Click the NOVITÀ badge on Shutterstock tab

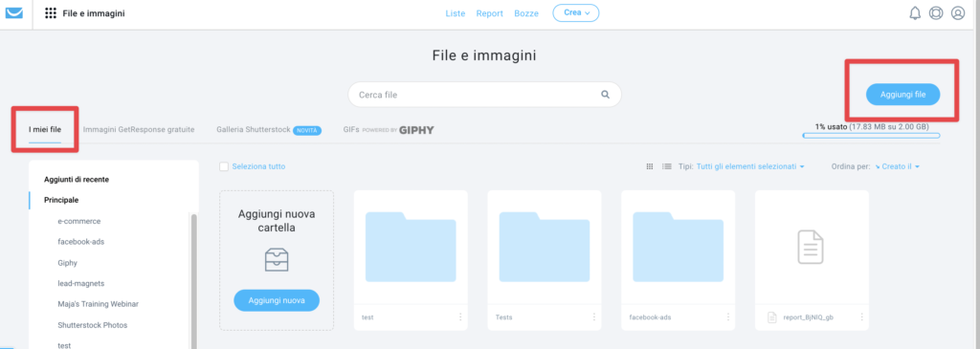pyautogui.click(x=307, y=130)
